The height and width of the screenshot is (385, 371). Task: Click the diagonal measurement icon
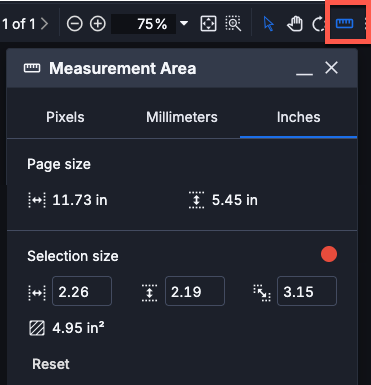pos(262,293)
